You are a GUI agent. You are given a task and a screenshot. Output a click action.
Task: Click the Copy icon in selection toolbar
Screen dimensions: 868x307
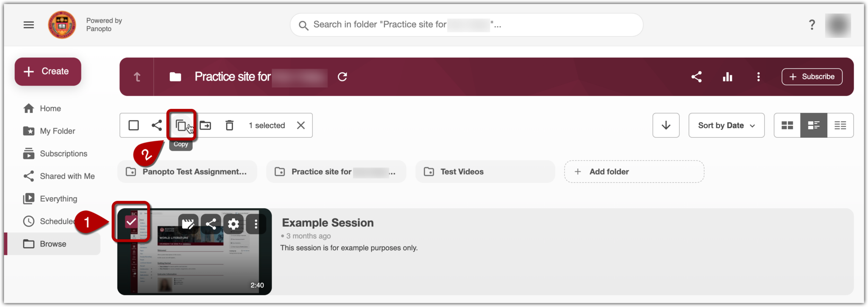point(181,126)
